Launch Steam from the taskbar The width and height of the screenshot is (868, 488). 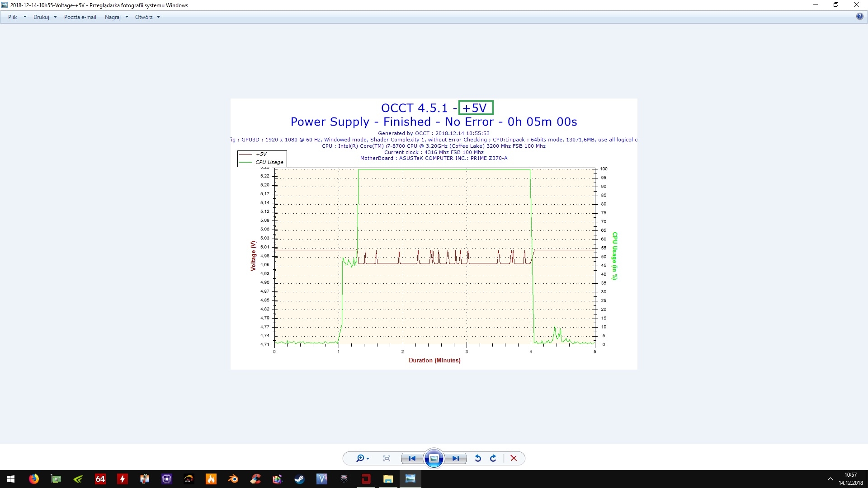tap(299, 479)
